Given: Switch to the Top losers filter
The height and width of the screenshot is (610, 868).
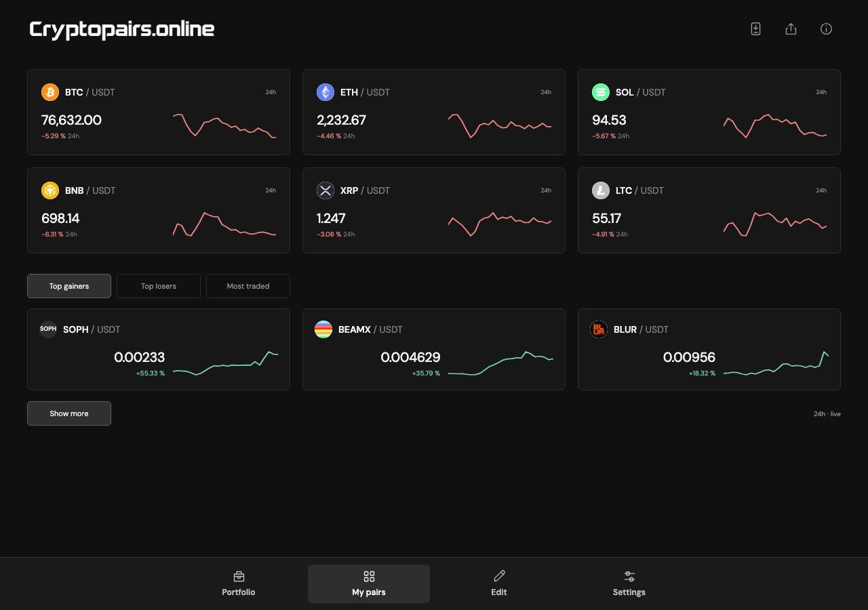Looking at the screenshot, I should (159, 286).
